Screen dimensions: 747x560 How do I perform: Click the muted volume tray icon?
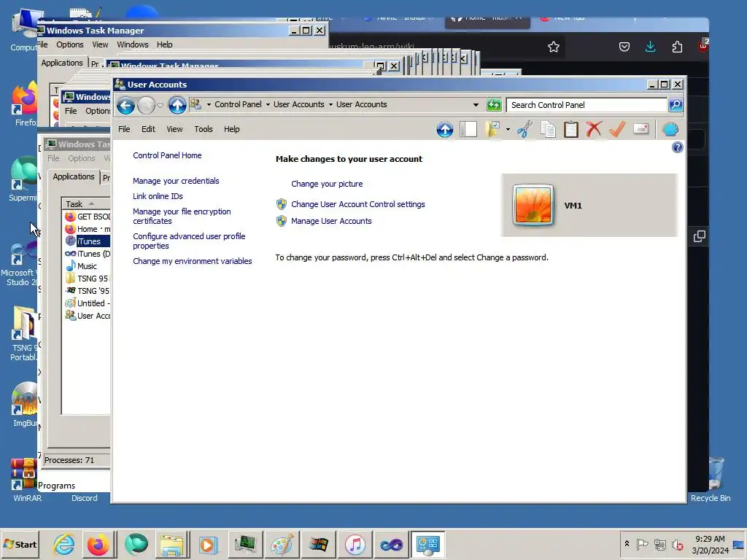click(677, 544)
